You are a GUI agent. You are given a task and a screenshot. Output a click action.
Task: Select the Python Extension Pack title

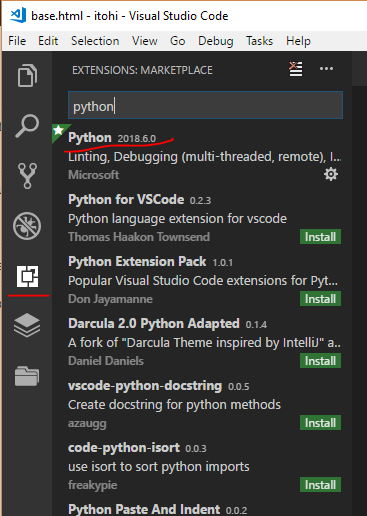137,262
